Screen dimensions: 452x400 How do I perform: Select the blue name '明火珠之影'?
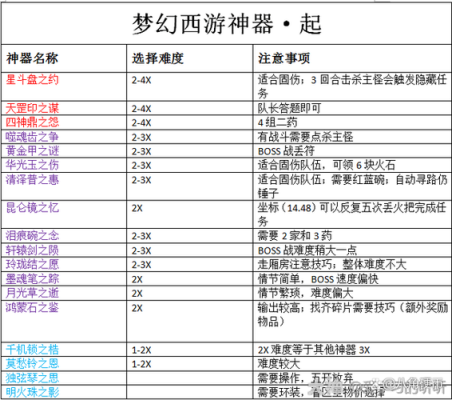click(x=32, y=392)
